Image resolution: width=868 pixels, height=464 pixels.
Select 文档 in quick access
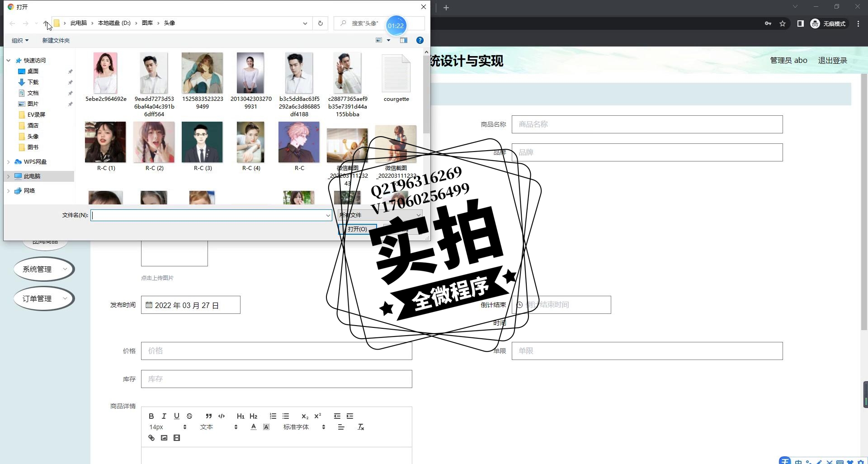[33, 93]
